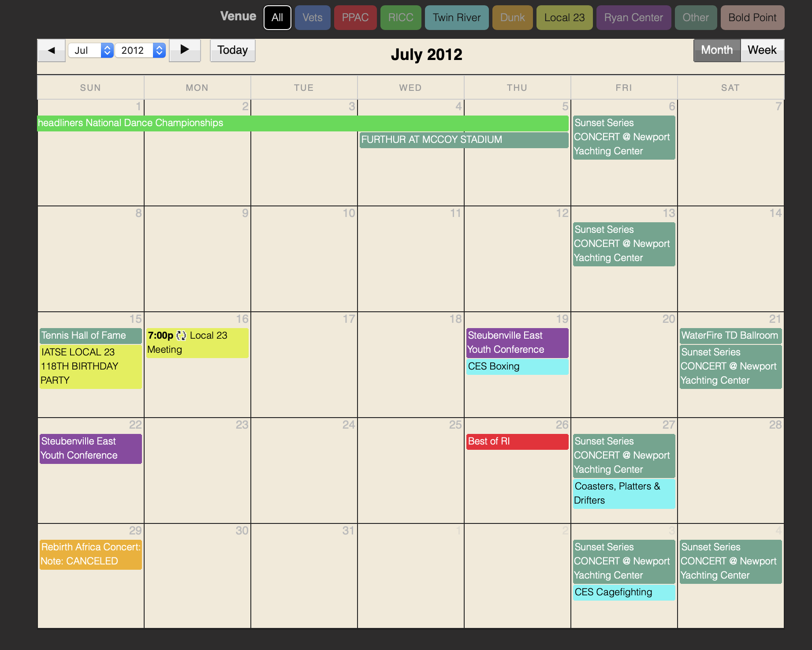Select Ryan Center venue filter
The width and height of the screenshot is (812, 650).
633,18
